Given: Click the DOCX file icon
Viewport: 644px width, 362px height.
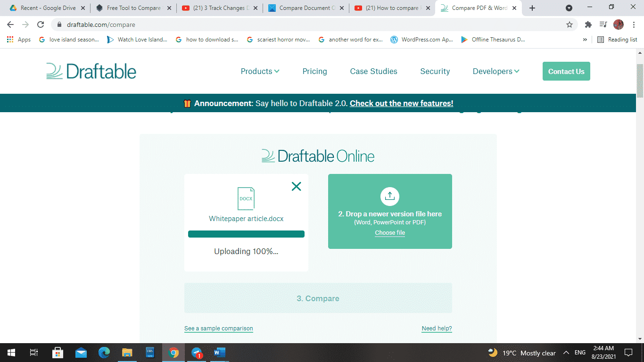Looking at the screenshot, I should (x=246, y=198).
